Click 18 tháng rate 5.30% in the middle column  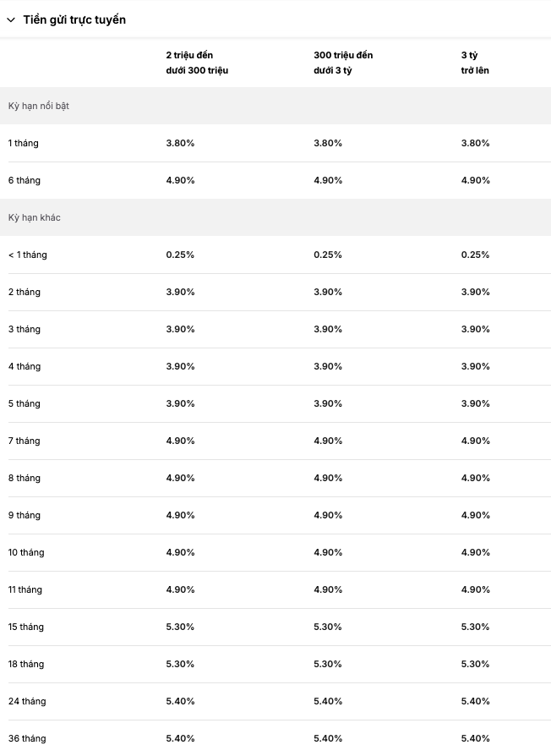click(328, 664)
